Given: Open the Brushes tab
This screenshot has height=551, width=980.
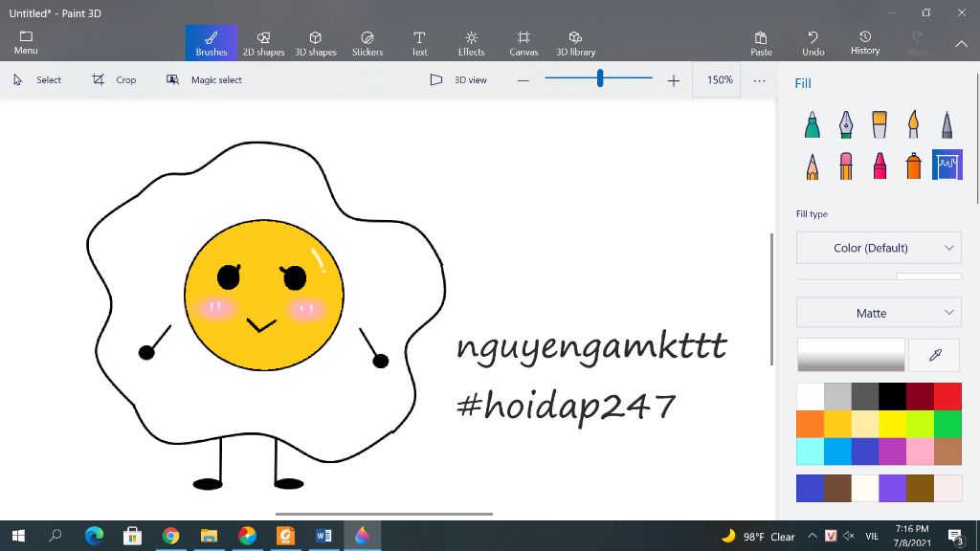Looking at the screenshot, I should 212,42.
